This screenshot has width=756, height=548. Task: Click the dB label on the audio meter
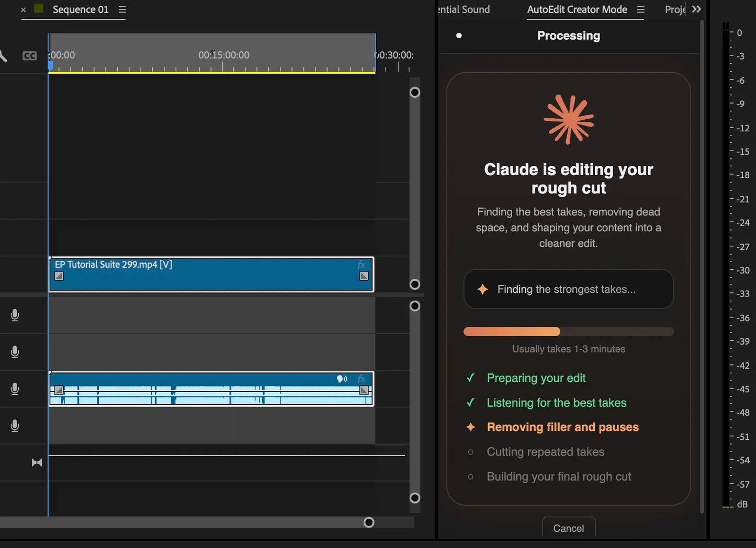click(742, 505)
